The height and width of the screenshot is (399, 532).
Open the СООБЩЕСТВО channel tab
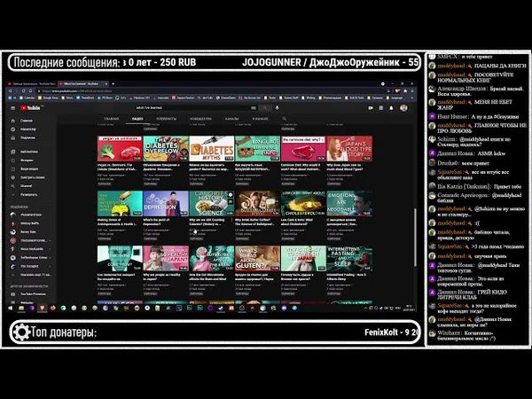click(200, 119)
